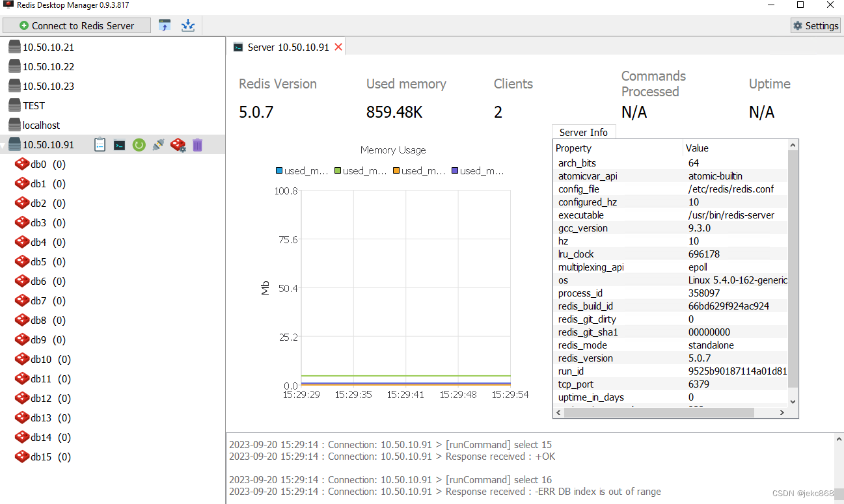844x504 pixels.
Task: Open console for the 10.50.10.91 connection
Action: point(119,145)
